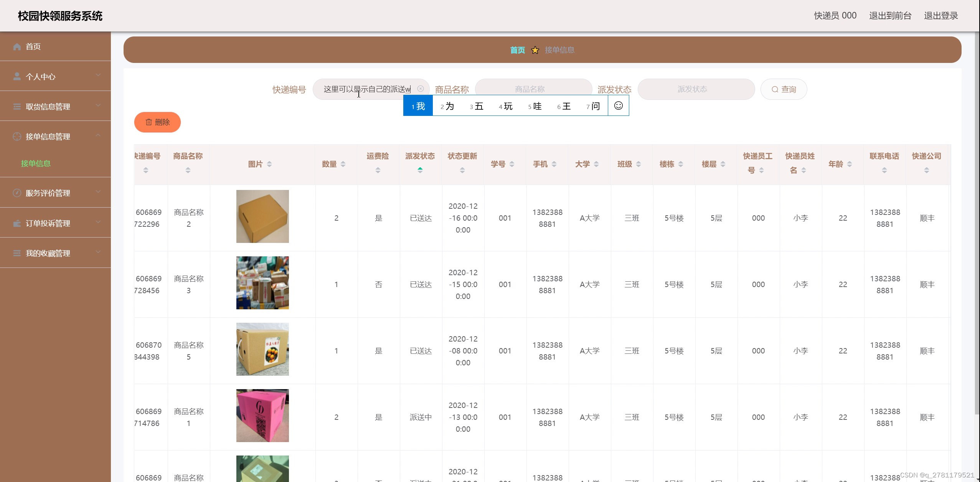980x482 pixels.
Task: Click the date 2020-12-16 cell
Action: [x=463, y=218]
